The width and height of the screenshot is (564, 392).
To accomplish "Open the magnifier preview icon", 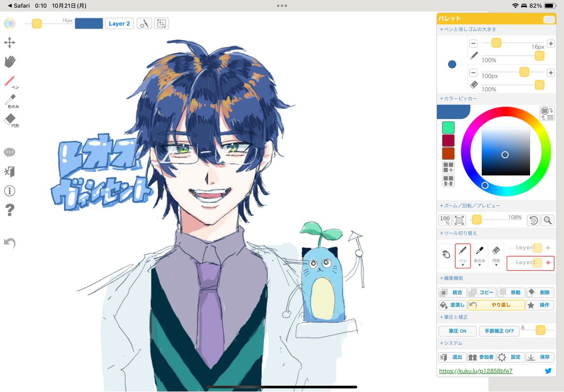I will 548,220.
